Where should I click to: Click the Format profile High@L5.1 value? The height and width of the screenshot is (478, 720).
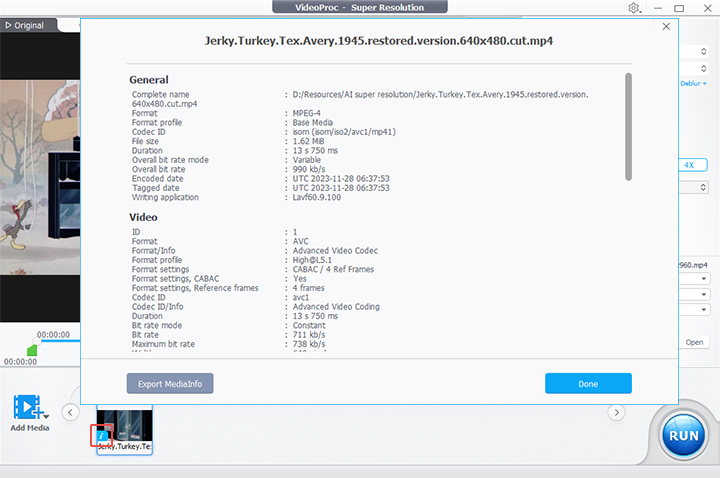pyautogui.click(x=312, y=260)
